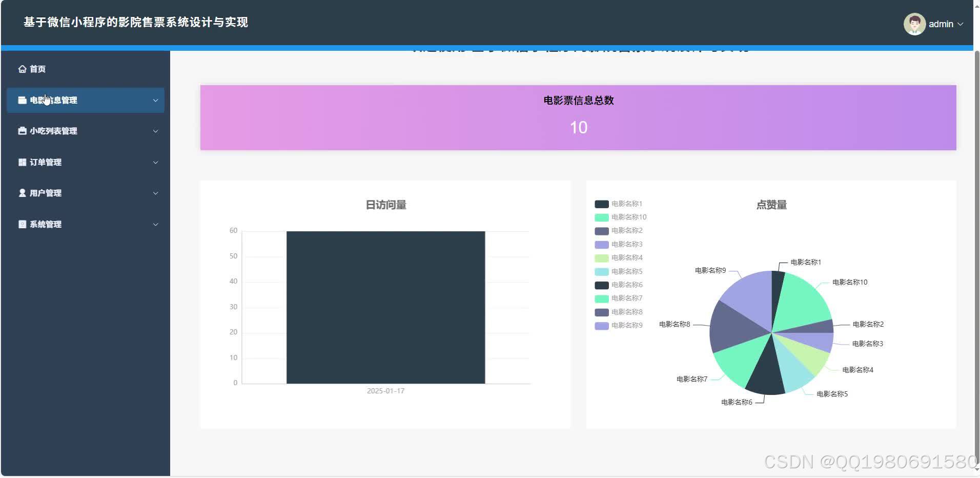Expand the 电影信息管理 menu chevron
This screenshot has height=478, width=980.
pyautogui.click(x=156, y=101)
